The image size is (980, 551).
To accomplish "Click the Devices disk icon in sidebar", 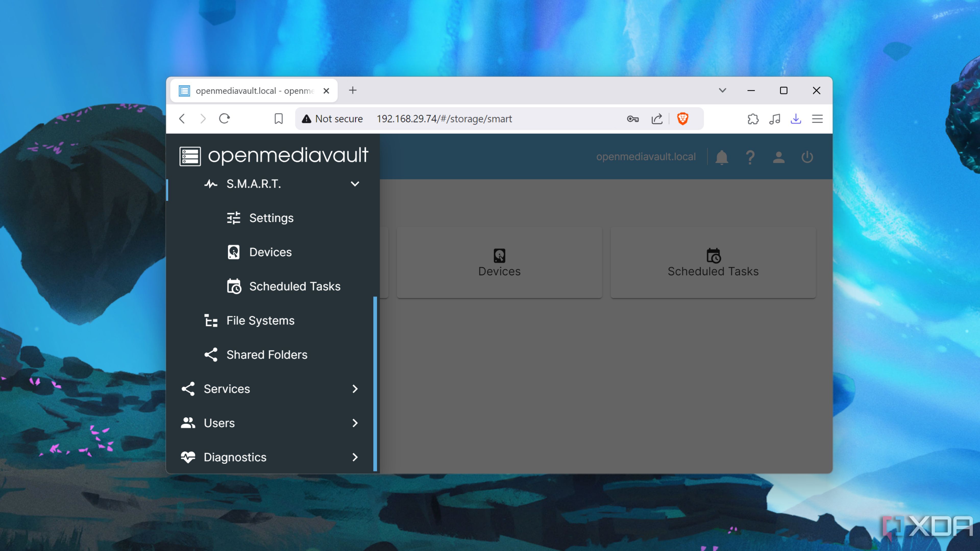I will [234, 252].
